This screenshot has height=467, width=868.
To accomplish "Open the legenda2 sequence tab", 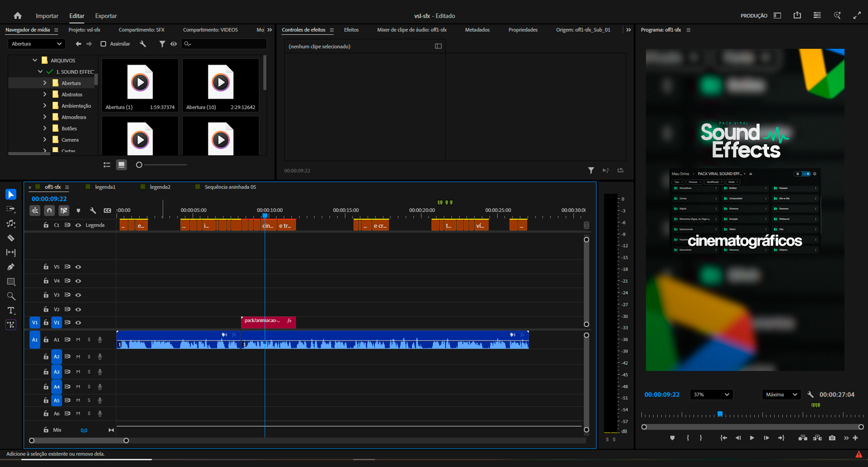I will [160, 187].
